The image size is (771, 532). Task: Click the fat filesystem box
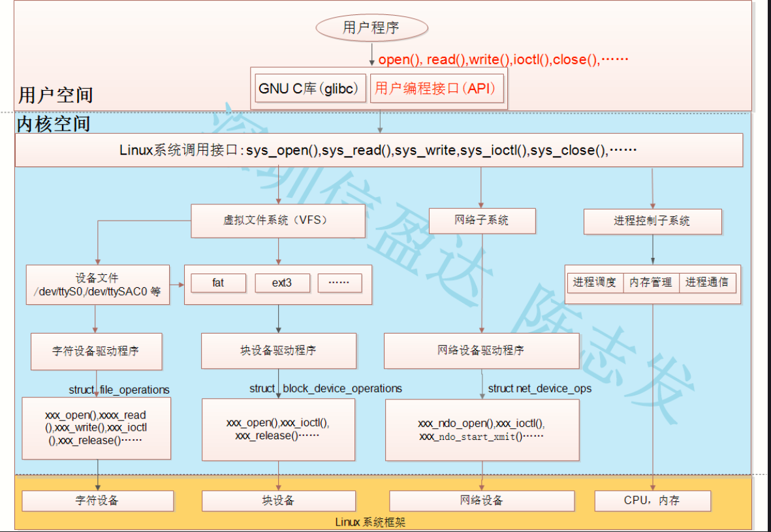point(218,283)
